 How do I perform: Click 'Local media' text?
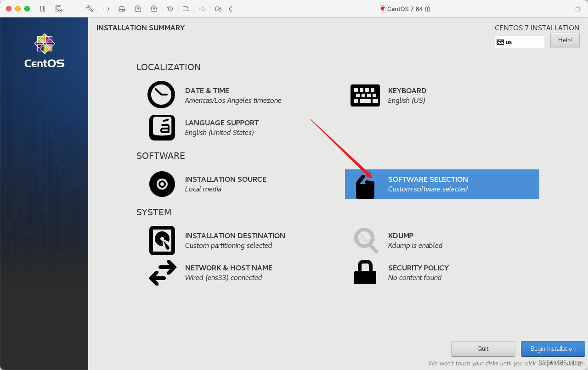pyautogui.click(x=203, y=189)
